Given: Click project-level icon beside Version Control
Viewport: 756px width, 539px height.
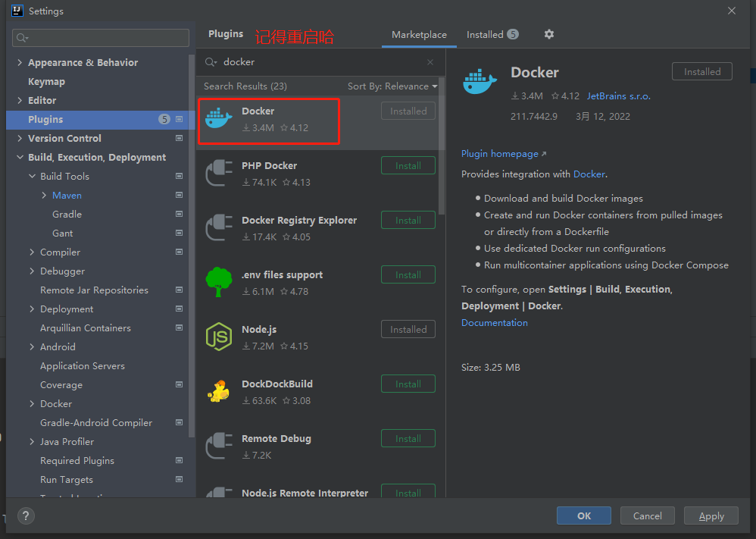Looking at the screenshot, I should [x=179, y=138].
